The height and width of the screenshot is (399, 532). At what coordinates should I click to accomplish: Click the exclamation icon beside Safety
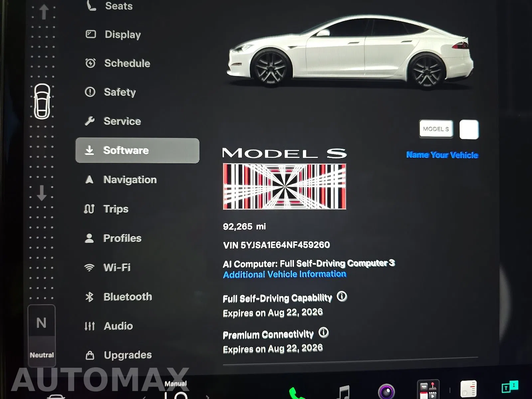click(x=90, y=92)
